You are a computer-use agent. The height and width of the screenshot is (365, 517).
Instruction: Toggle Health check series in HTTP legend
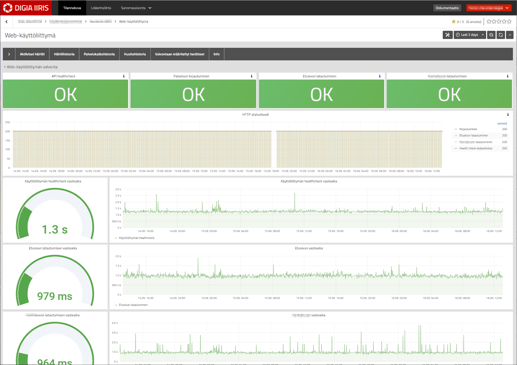pyautogui.click(x=475, y=148)
